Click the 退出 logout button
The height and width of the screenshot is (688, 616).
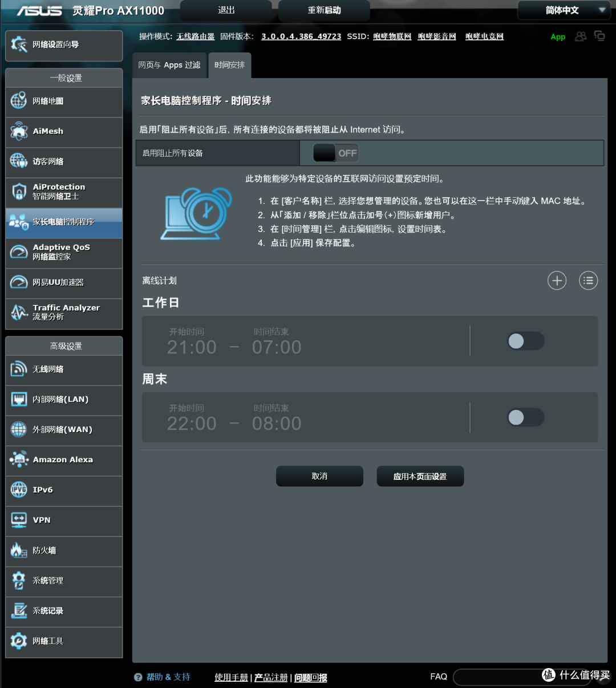point(226,10)
